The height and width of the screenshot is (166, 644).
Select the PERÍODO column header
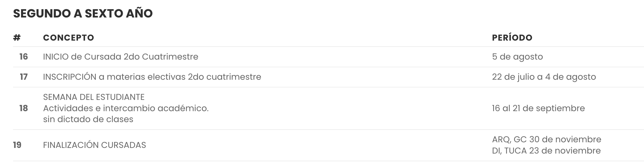(512, 38)
